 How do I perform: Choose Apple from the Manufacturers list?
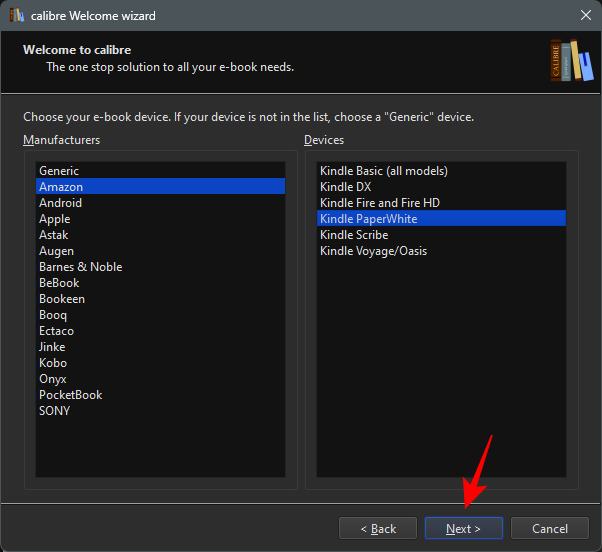point(55,219)
